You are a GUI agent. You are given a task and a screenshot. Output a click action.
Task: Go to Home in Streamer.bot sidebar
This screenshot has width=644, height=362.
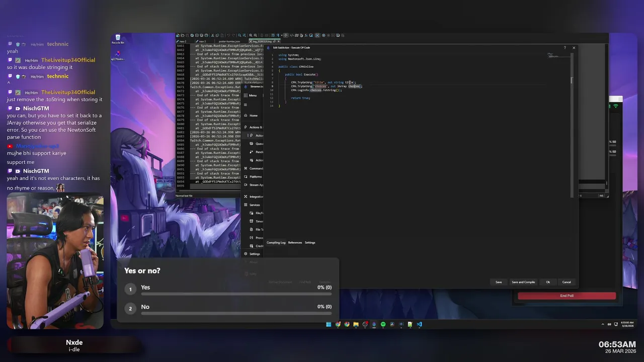point(253,116)
